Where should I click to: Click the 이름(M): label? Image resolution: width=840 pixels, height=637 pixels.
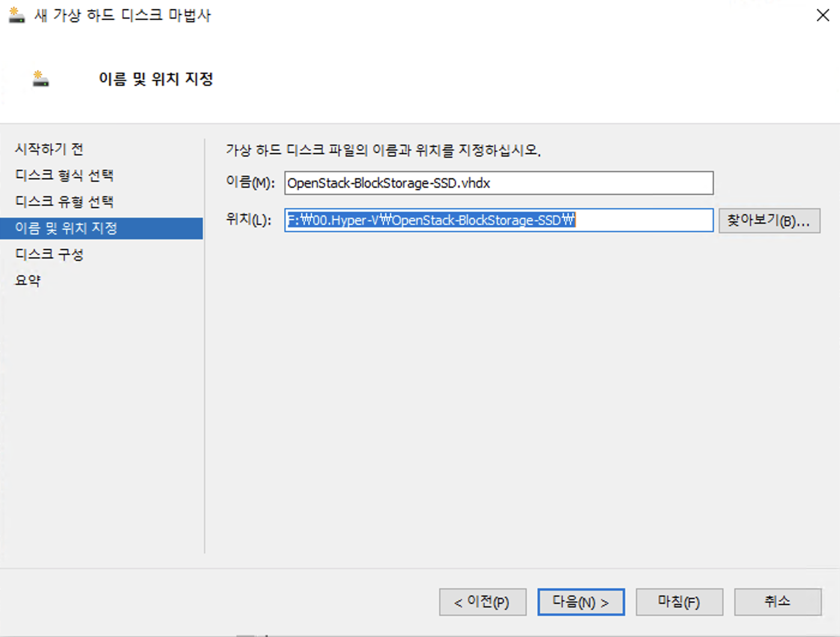point(250,182)
